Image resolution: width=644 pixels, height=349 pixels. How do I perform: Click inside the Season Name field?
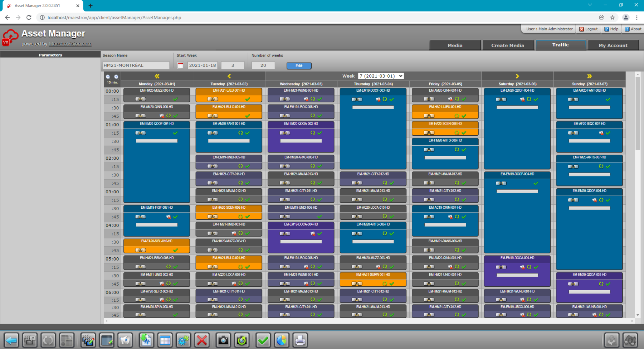click(136, 65)
